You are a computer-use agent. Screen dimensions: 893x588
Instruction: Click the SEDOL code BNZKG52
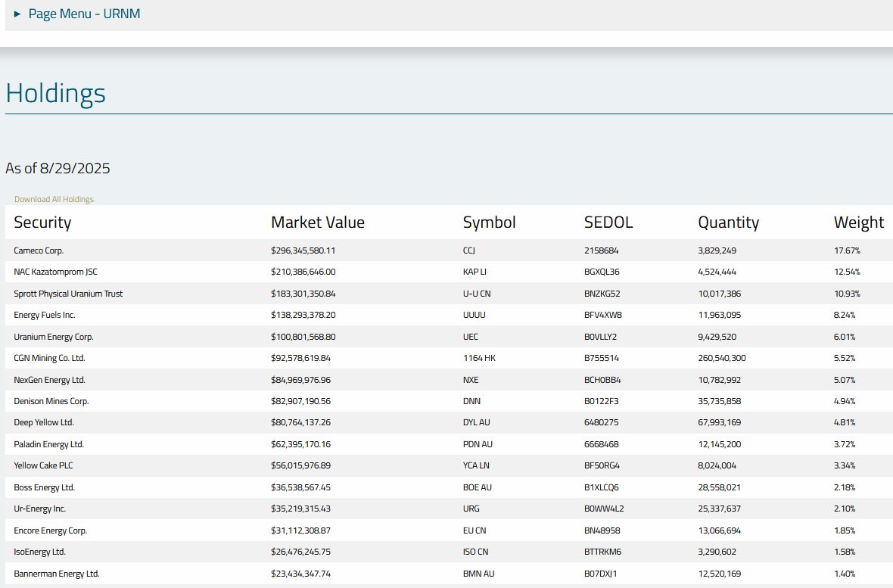point(602,294)
